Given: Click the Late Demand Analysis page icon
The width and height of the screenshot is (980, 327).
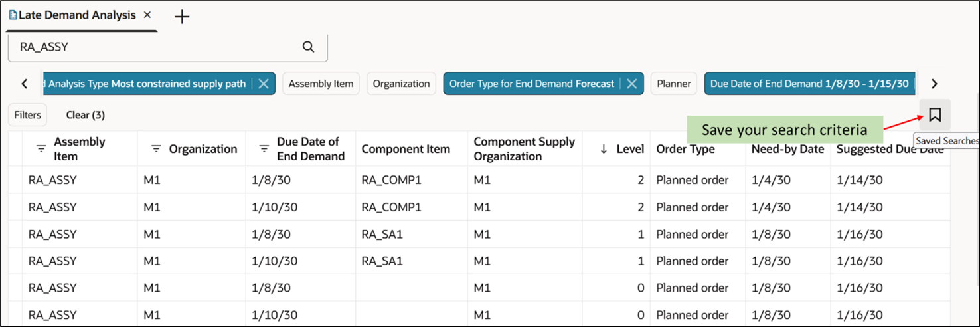Looking at the screenshot, I should [13, 15].
